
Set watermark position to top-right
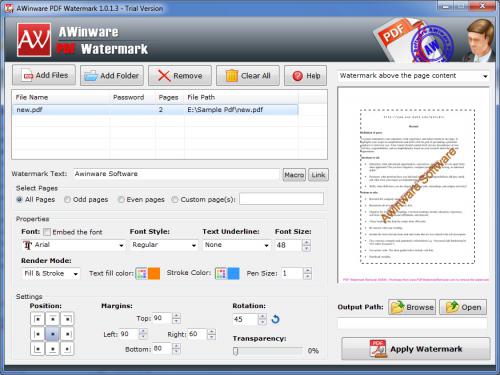pyautogui.click(x=67, y=319)
